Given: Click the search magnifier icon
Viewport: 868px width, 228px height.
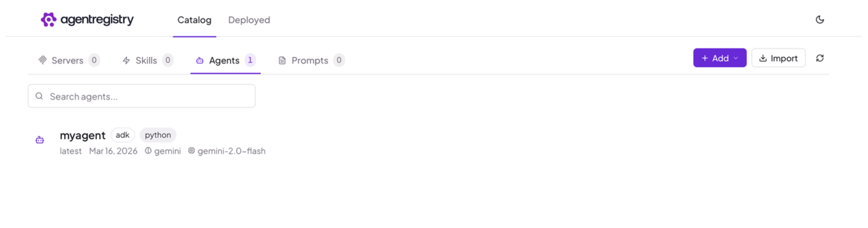Looking at the screenshot, I should click(x=39, y=96).
